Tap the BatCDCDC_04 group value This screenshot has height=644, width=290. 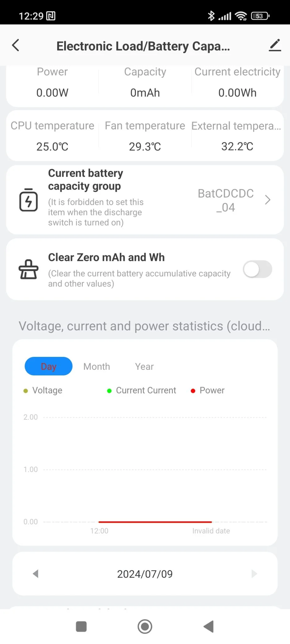coord(226,200)
